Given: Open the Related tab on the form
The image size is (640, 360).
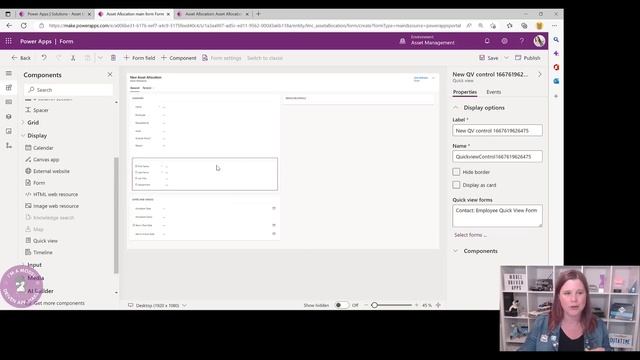Looking at the screenshot, I should click(147, 88).
